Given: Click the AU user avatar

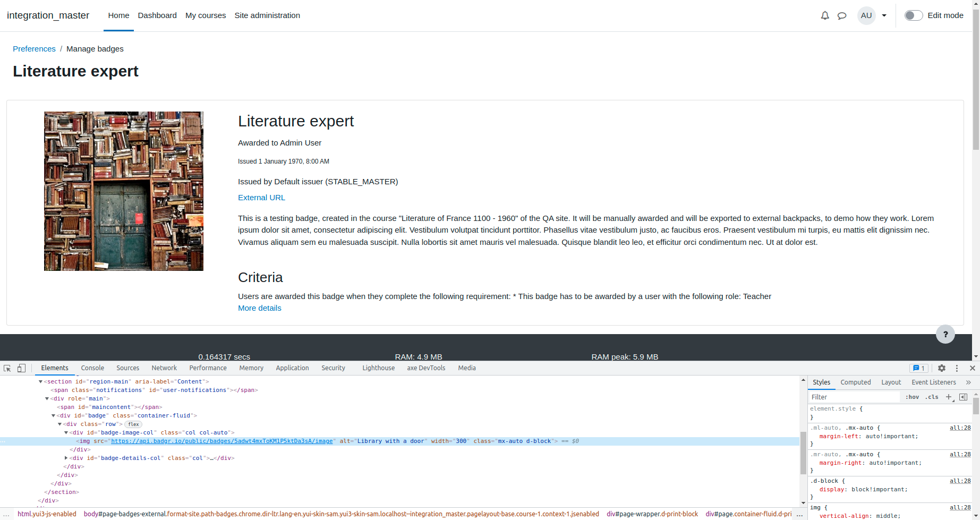Looking at the screenshot, I should coord(866,15).
